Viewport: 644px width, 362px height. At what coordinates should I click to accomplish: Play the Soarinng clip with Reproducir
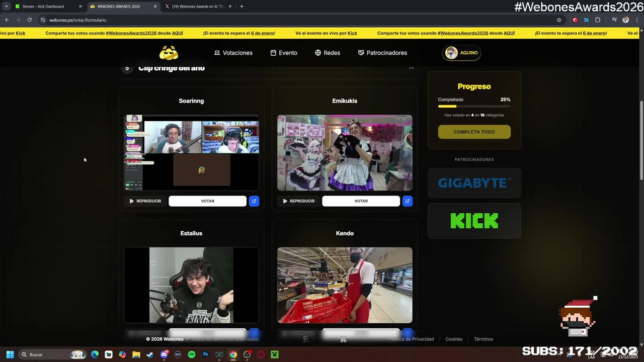click(145, 201)
